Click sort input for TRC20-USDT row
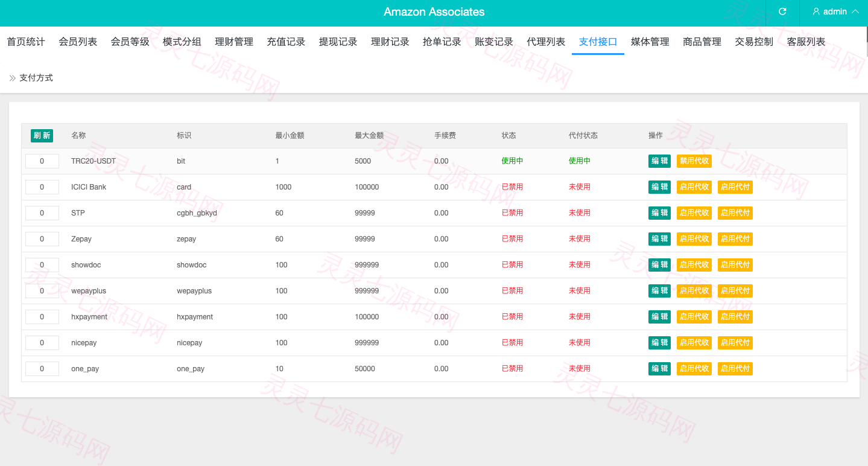 pos(42,161)
